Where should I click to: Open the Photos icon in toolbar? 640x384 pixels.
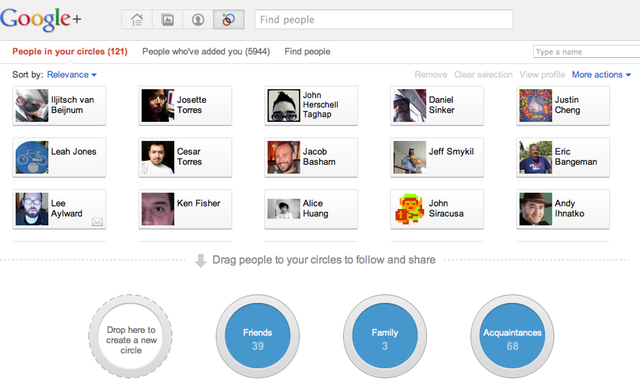(167, 20)
